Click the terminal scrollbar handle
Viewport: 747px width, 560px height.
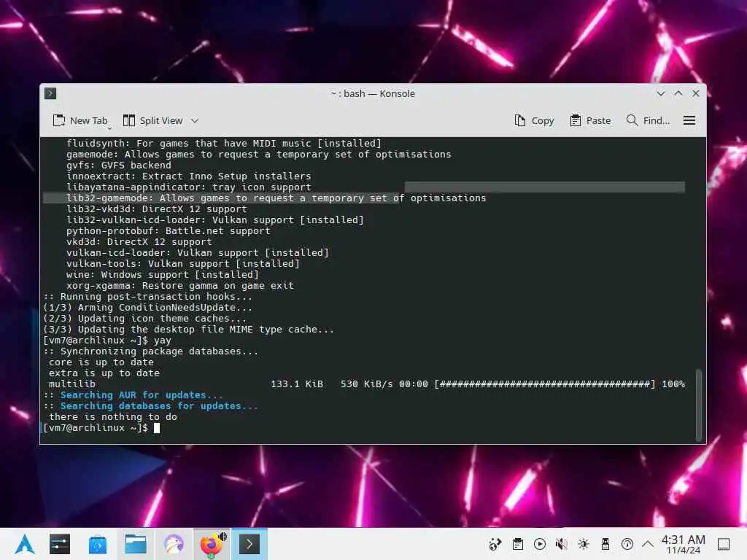pyautogui.click(x=699, y=405)
